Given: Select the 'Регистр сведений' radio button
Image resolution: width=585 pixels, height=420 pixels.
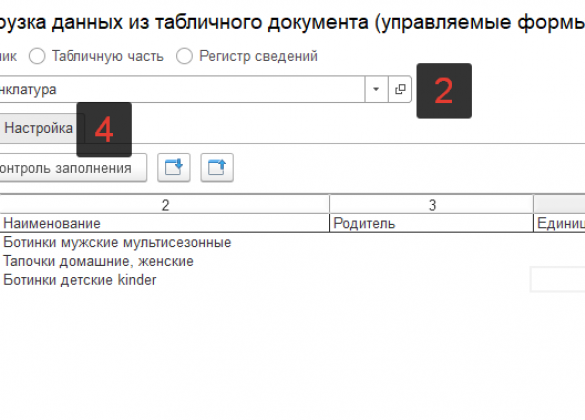Looking at the screenshot, I should pos(184,56).
